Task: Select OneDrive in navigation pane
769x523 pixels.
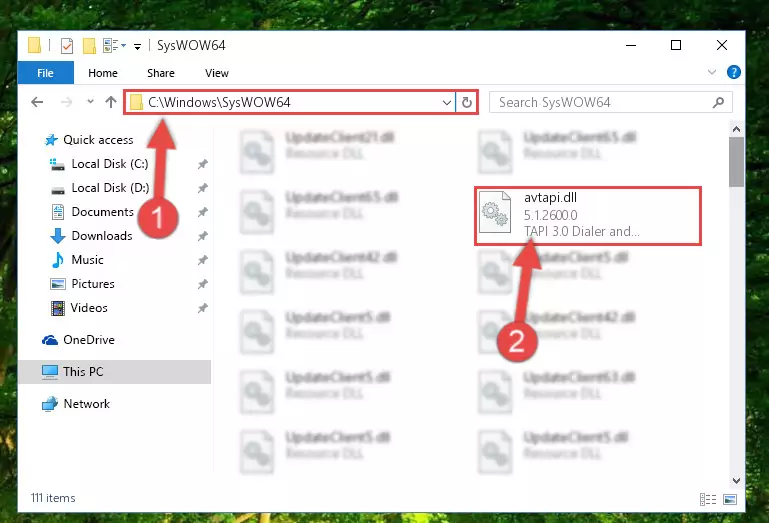Action: (x=89, y=340)
